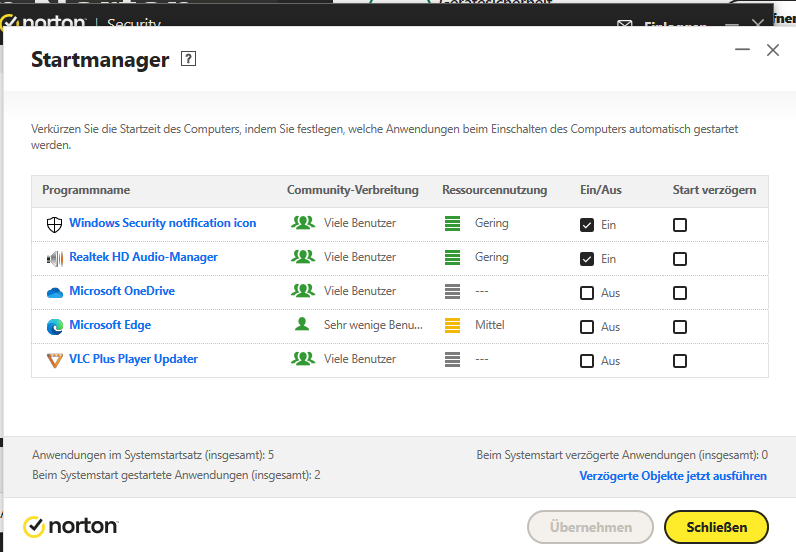Sort by Start verzögern column header

pos(714,190)
